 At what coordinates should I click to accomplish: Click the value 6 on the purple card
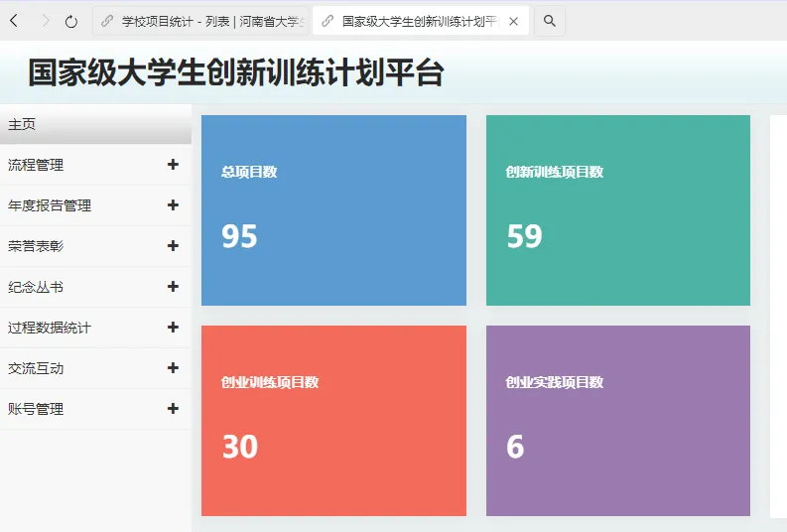[515, 447]
